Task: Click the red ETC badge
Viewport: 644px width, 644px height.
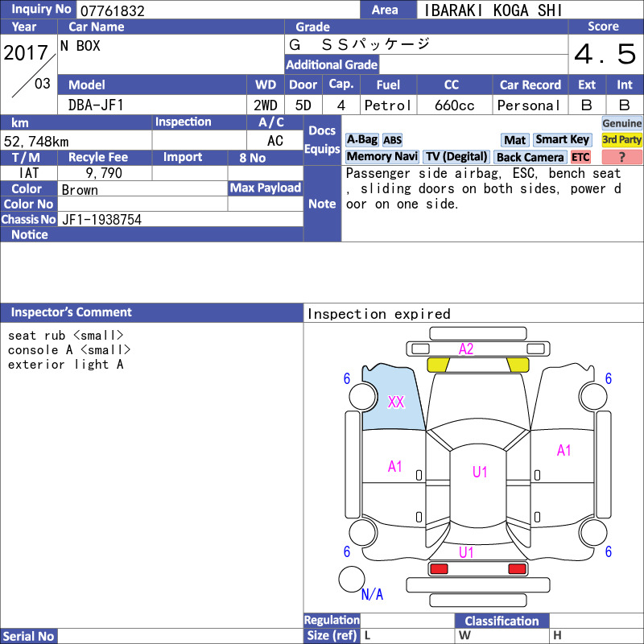Action: tap(580, 157)
